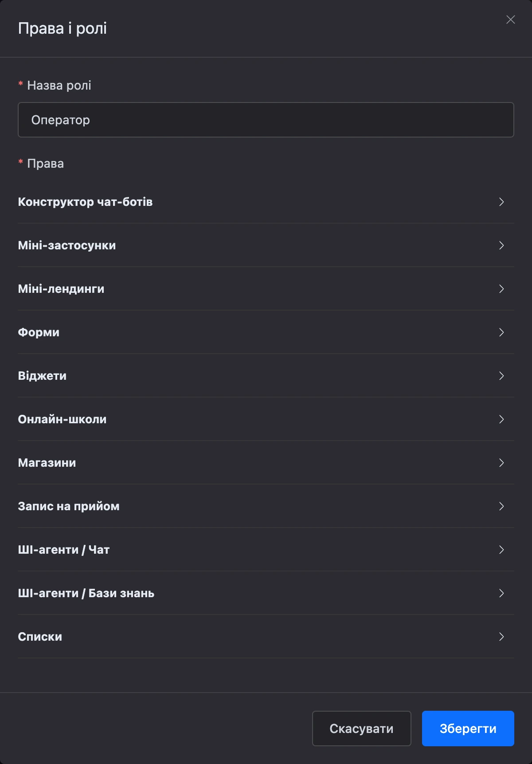The height and width of the screenshot is (764, 532).
Task: Click the Зберегти button
Action: point(468,729)
